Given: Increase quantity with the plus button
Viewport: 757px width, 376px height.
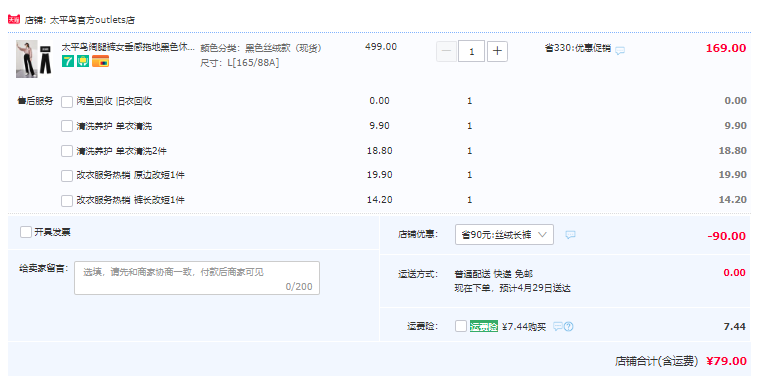Looking at the screenshot, I should (x=497, y=51).
